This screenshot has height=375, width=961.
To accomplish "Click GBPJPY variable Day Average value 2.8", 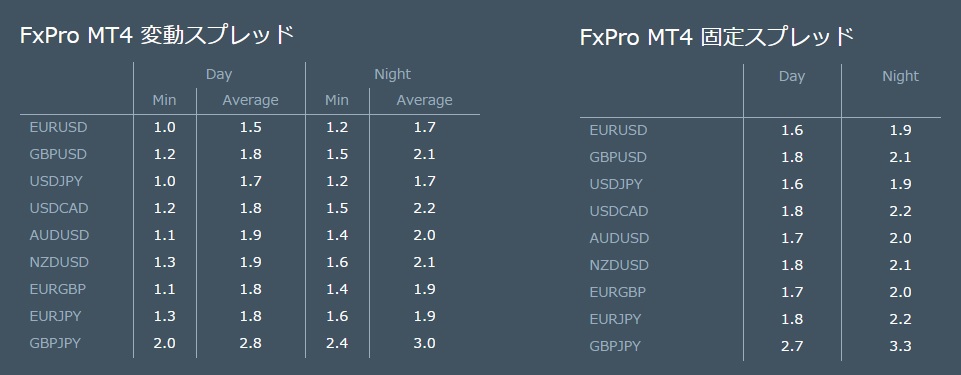I will (250, 343).
